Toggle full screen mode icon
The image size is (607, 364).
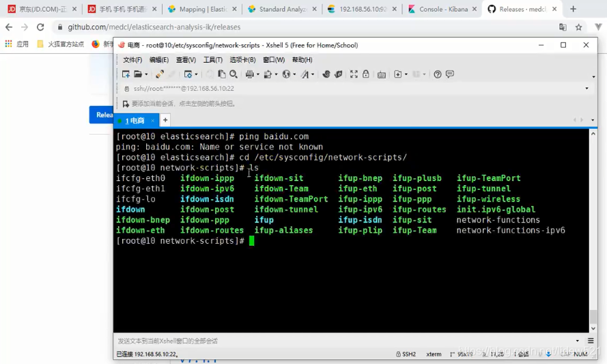[x=354, y=74]
